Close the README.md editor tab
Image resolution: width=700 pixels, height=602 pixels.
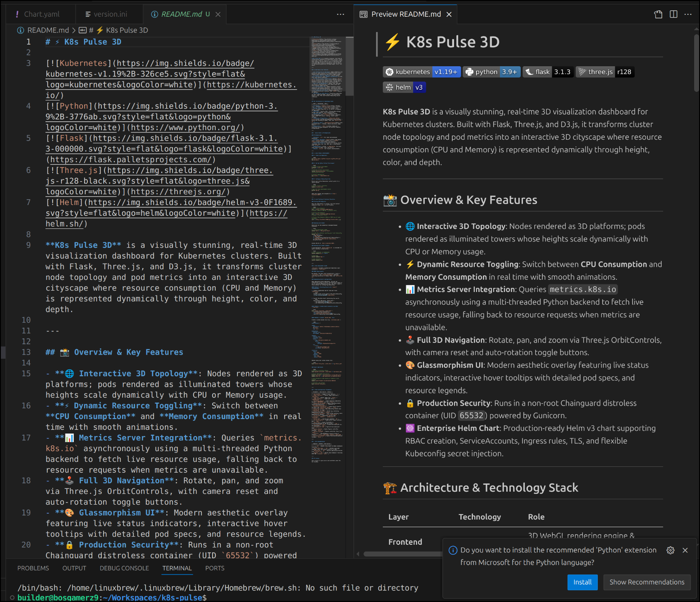[218, 14]
